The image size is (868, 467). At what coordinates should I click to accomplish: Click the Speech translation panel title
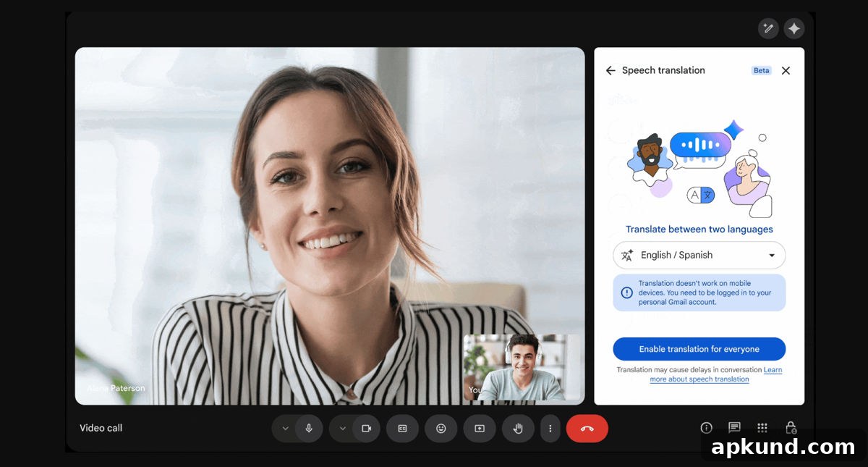click(663, 70)
